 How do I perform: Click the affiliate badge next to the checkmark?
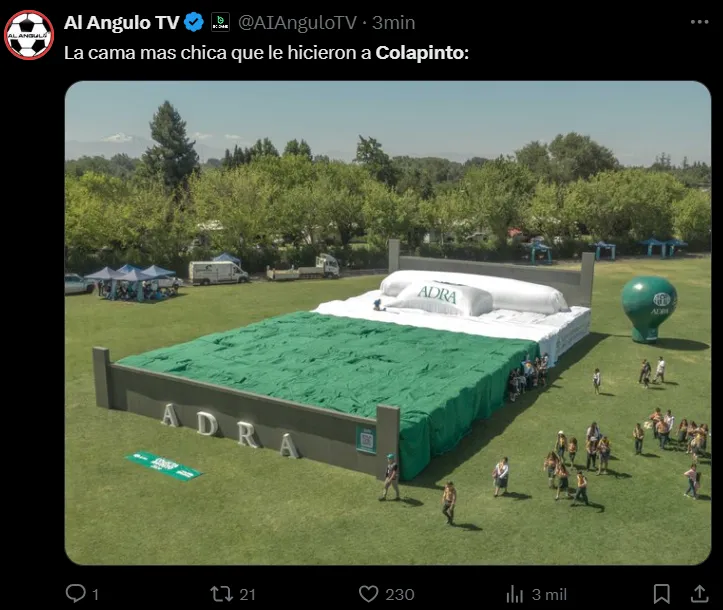pyautogui.click(x=220, y=22)
